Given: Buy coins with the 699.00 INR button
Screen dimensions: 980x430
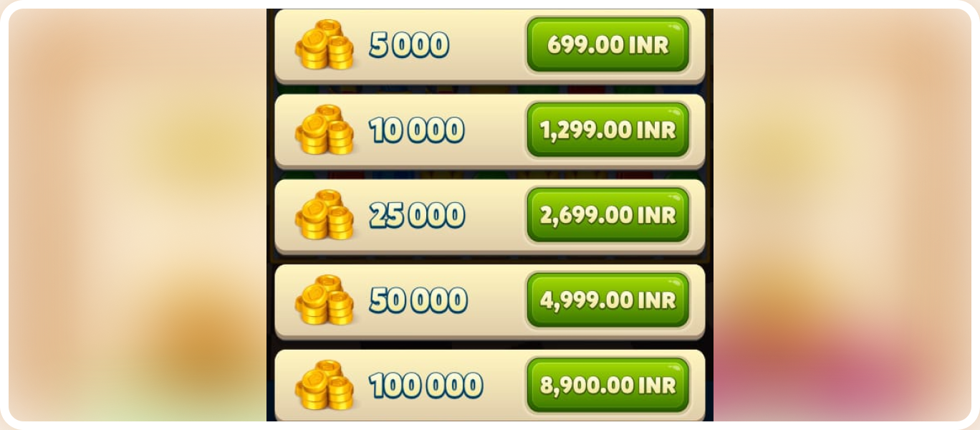Looking at the screenshot, I should (x=607, y=44).
